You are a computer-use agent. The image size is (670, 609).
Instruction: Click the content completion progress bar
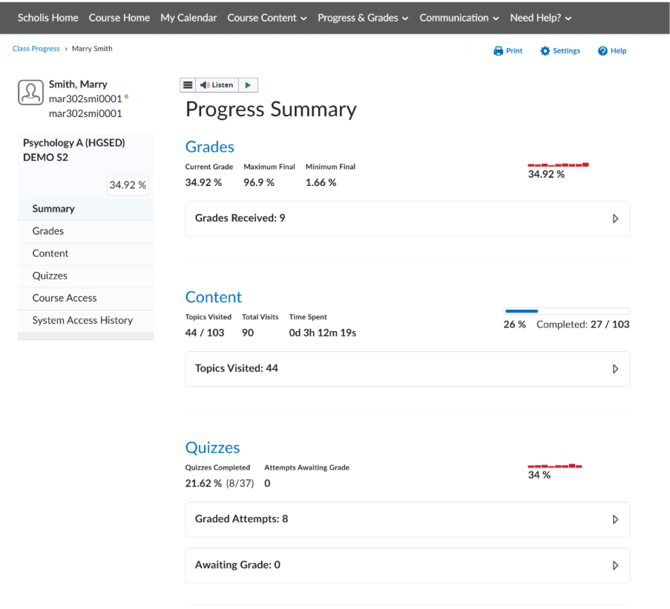tap(567, 311)
